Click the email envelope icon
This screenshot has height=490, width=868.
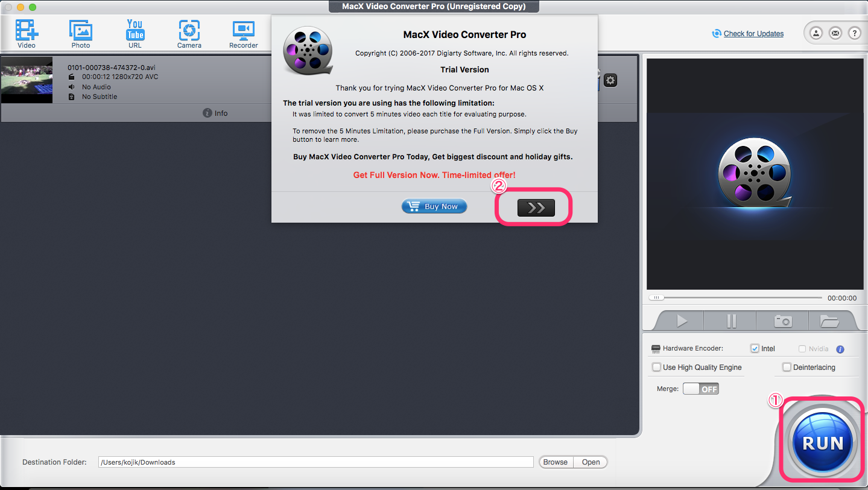(x=835, y=33)
